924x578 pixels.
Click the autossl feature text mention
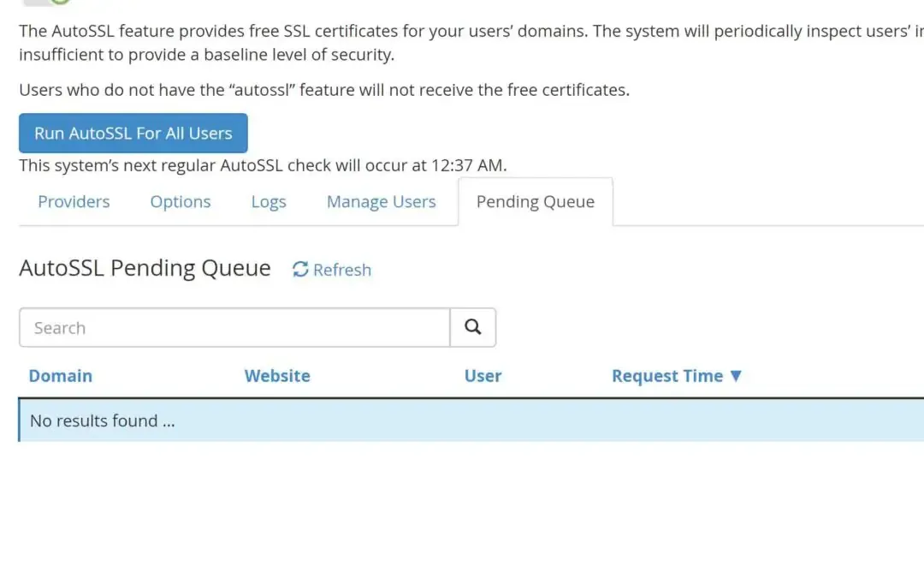[274, 89]
